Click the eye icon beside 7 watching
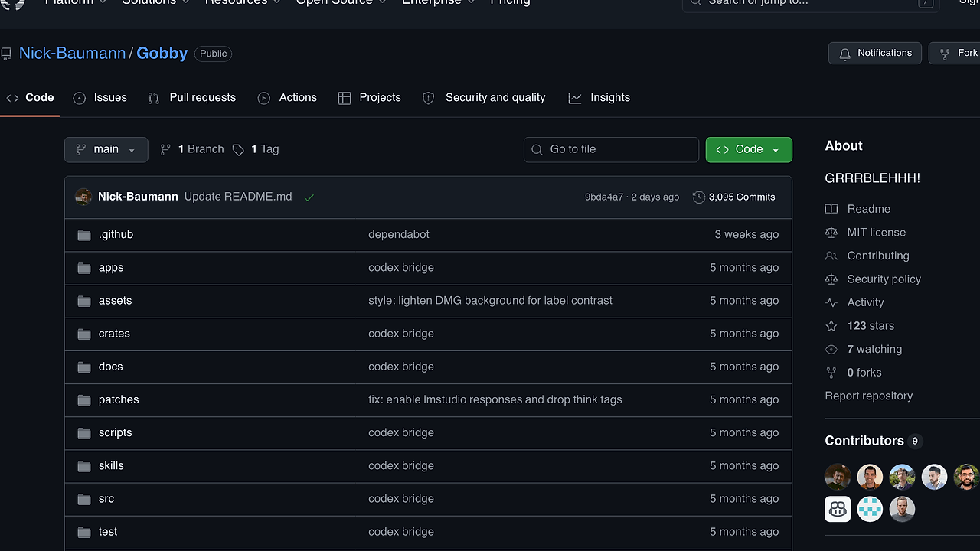 point(831,349)
